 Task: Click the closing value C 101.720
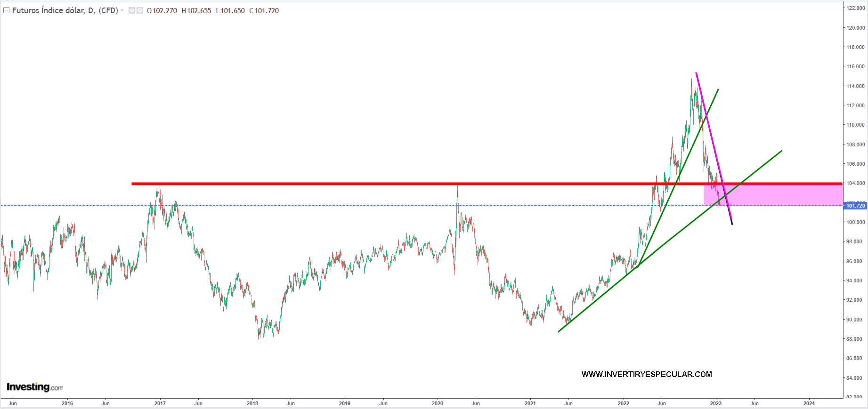click(264, 11)
